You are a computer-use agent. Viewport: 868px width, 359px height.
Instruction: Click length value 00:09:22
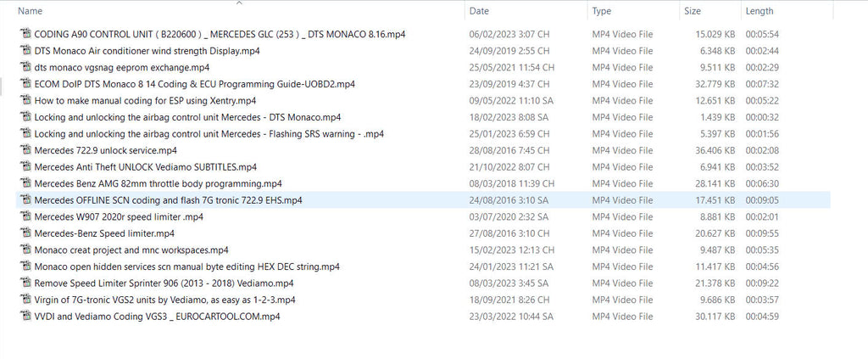[x=762, y=283]
